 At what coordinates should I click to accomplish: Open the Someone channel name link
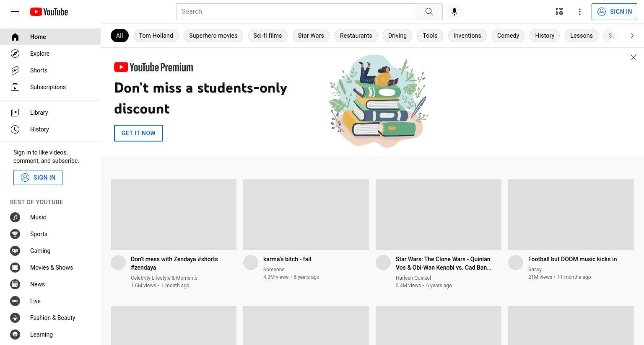274,270
